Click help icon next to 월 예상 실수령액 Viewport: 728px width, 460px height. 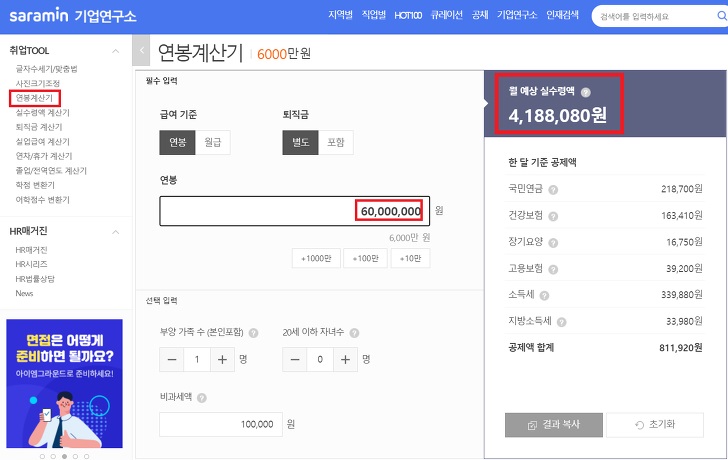tap(586, 92)
